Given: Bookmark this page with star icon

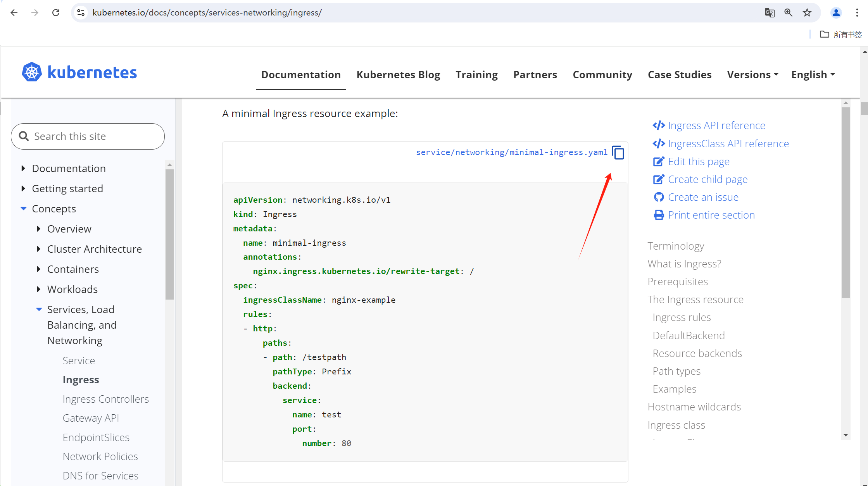Looking at the screenshot, I should (x=807, y=12).
